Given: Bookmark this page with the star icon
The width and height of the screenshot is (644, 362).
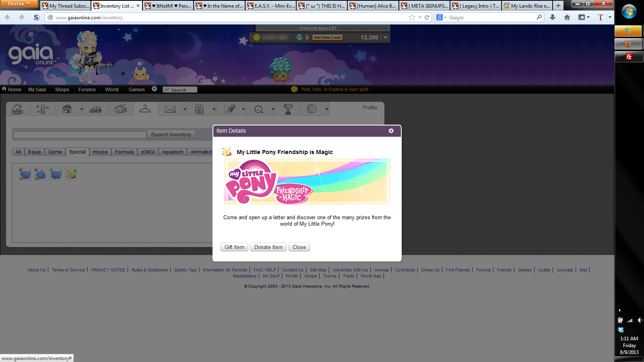Looking at the screenshot, I should pos(412,17).
